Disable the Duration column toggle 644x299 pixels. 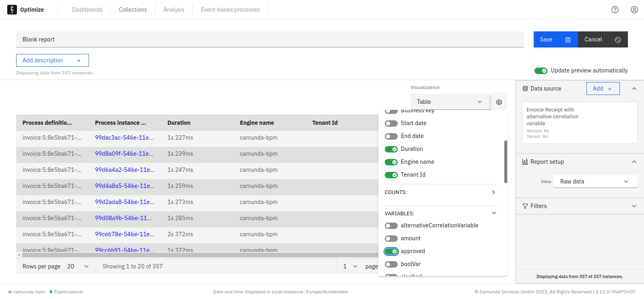point(391,149)
